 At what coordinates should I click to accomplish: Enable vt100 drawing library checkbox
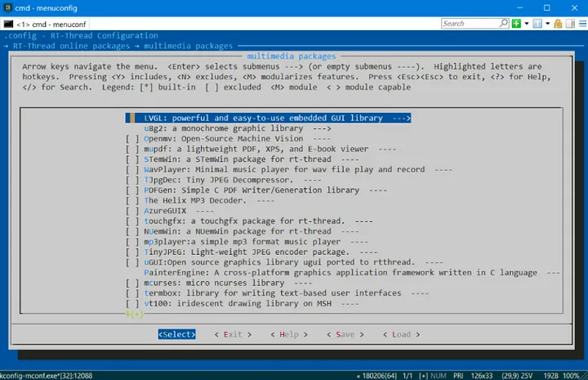[132, 304]
